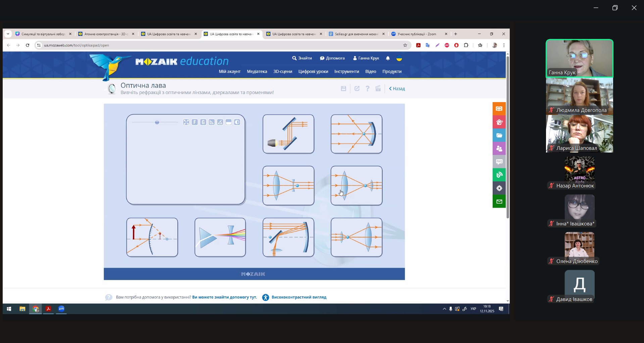
Task: Select the prism rainbow dispersion thumbnail
Action: pos(220,238)
